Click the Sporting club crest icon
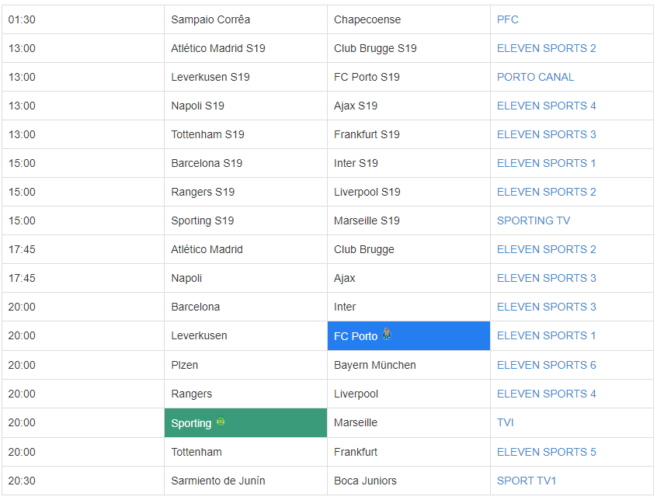This screenshot has width=657, height=500. click(x=220, y=422)
